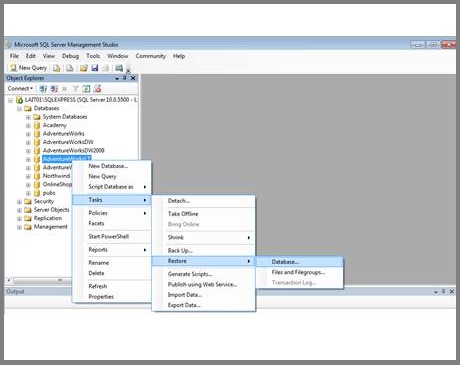
Task: Click Tasks in the context menu
Action: (112, 200)
